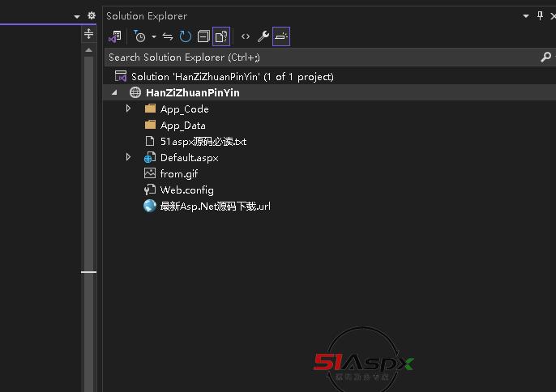Toggle auto-hide pin for Solution Explorer
This screenshot has height=392, width=556.
point(540,16)
